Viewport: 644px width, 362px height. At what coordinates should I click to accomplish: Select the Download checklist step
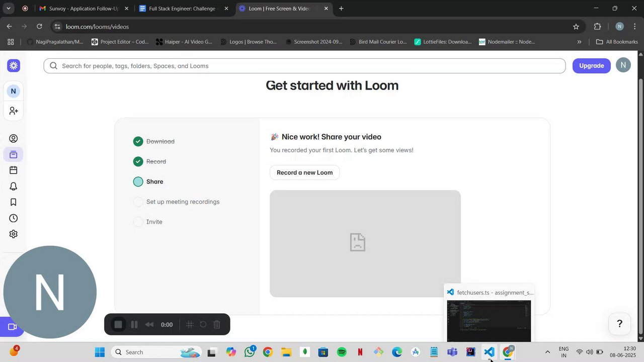pos(154,141)
